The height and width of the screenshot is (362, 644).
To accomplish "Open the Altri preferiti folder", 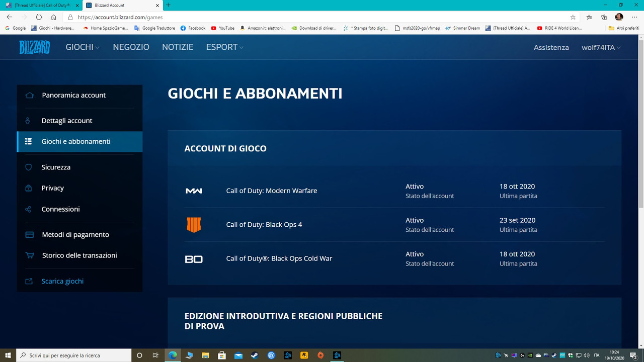I will click(624, 28).
